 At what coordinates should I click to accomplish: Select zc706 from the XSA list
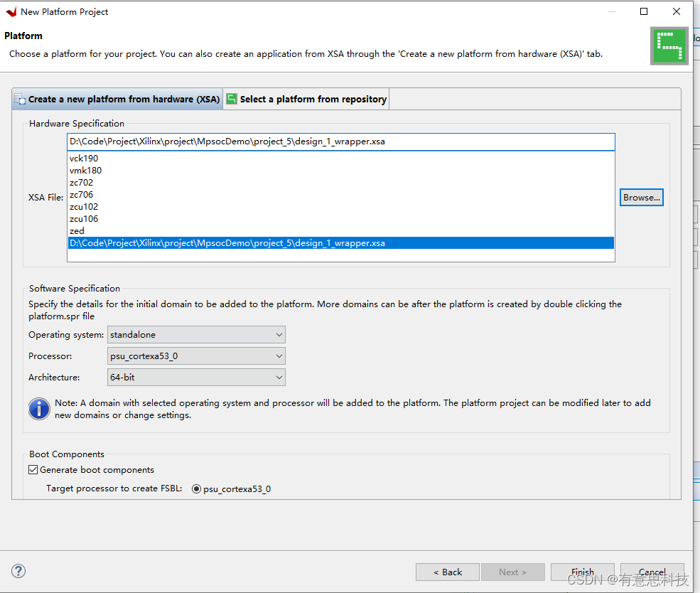click(x=340, y=194)
